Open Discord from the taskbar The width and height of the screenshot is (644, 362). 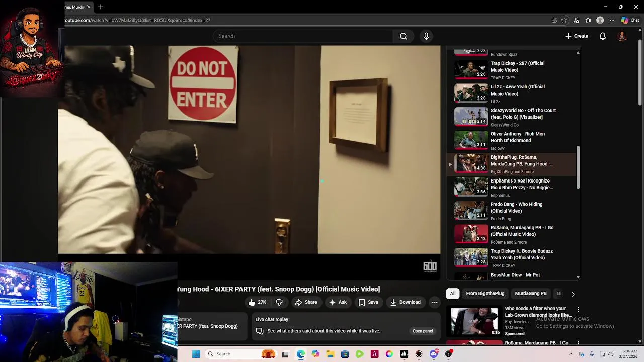coord(434,354)
